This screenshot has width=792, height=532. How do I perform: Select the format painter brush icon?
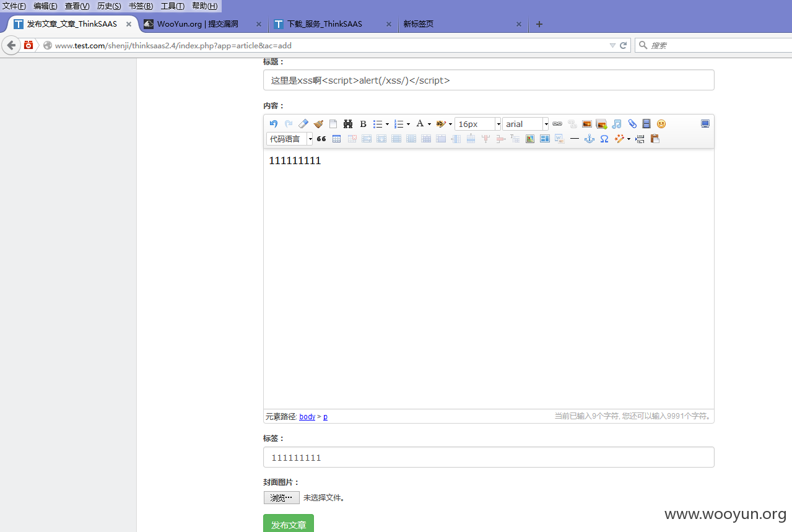click(x=318, y=124)
